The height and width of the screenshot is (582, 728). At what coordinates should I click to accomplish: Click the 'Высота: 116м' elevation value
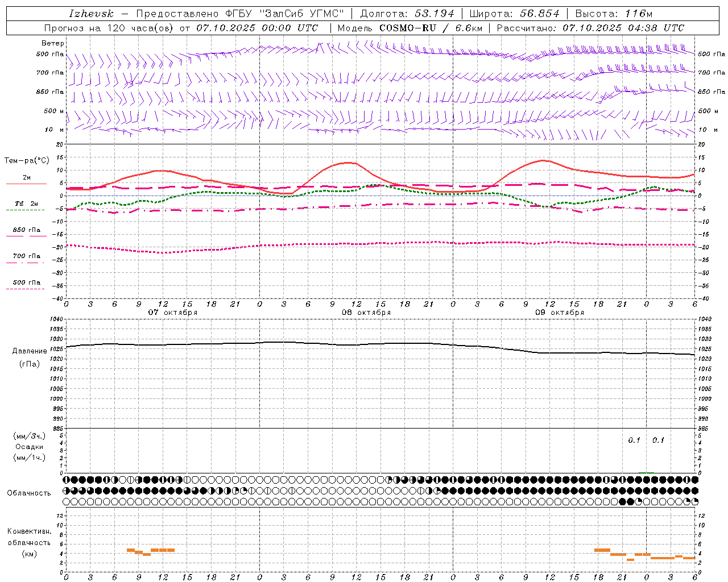(x=614, y=14)
